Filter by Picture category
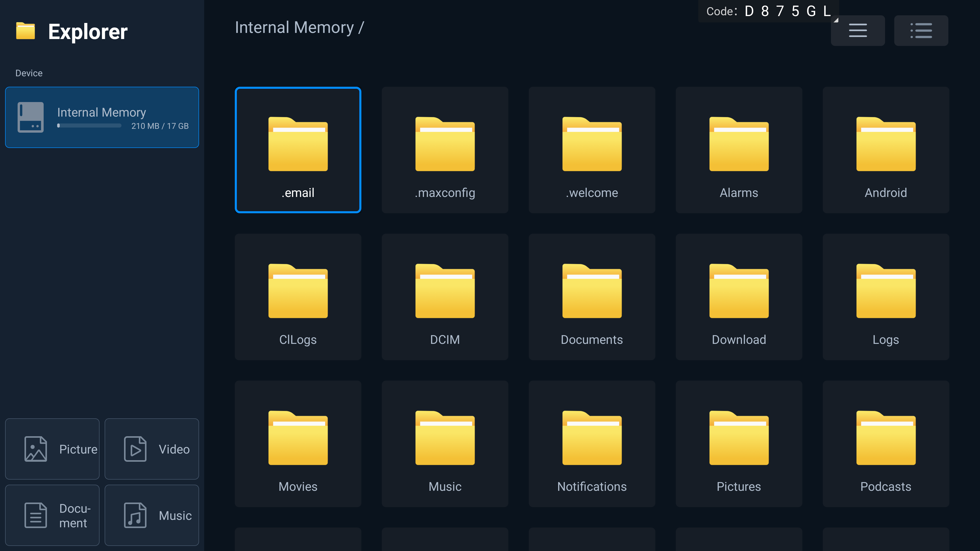This screenshot has height=551, width=980. (x=52, y=449)
